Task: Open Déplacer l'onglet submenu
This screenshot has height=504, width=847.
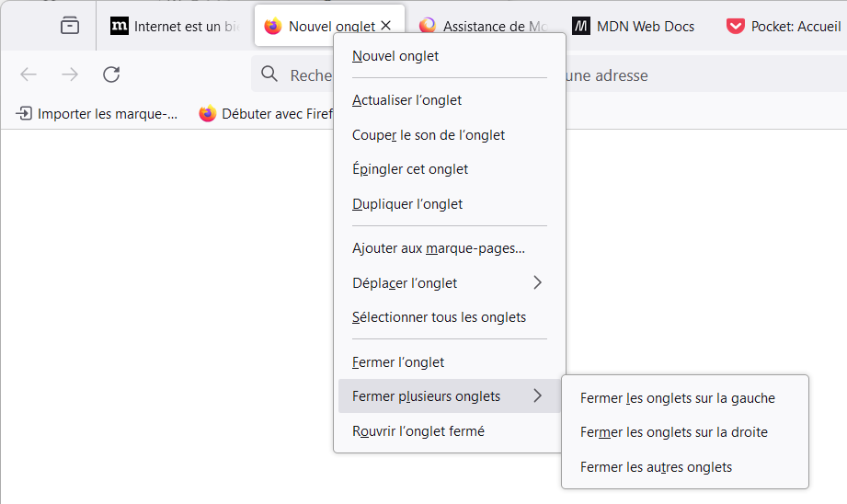Action: [450, 282]
